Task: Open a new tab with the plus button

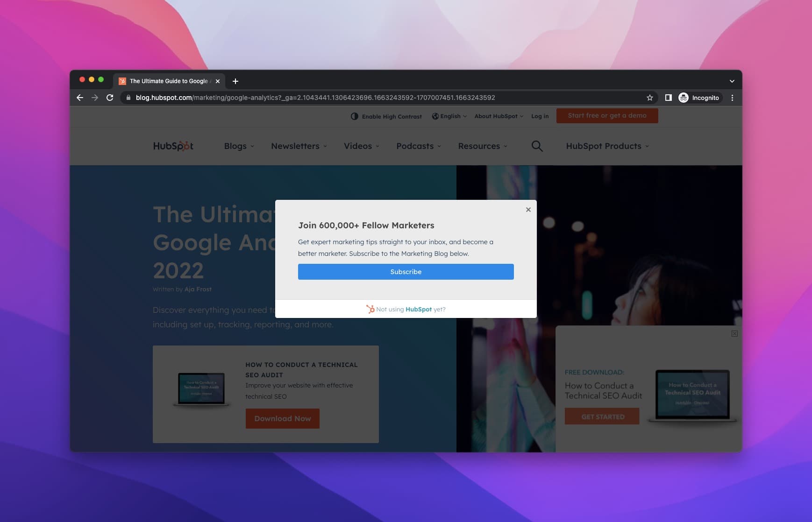Action: coord(235,81)
